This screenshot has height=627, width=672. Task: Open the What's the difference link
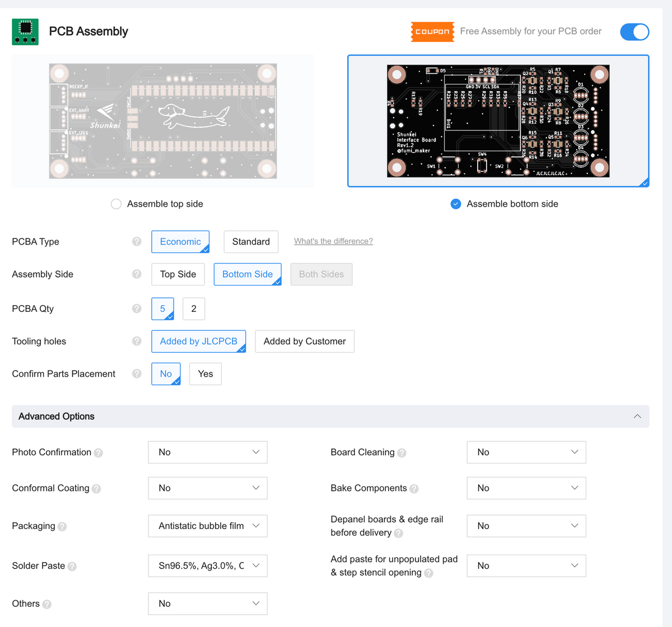click(333, 241)
